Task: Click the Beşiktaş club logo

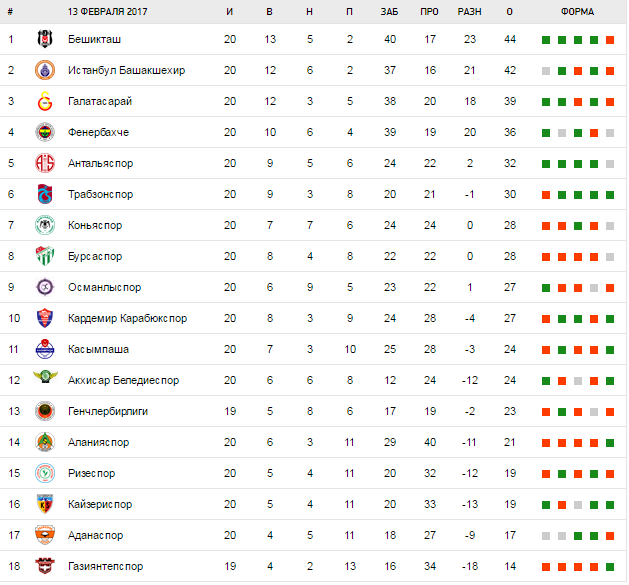Action: point(44,40)
